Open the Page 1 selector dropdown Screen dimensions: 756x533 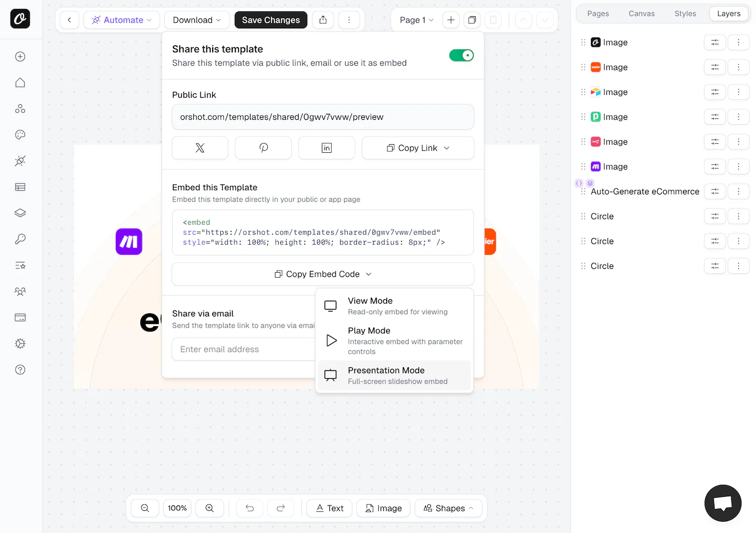point(416,20)
